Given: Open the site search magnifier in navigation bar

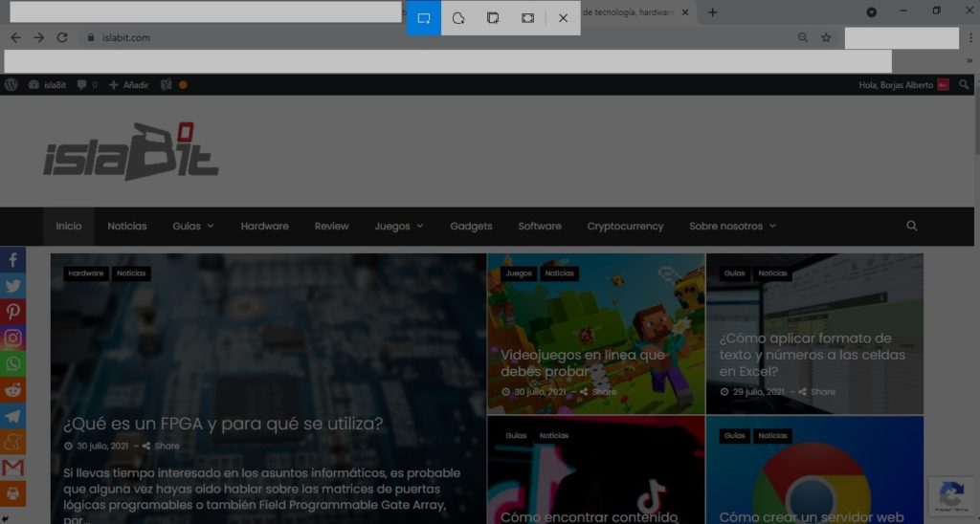Looking at the screenshot, I should coord(911,227).
